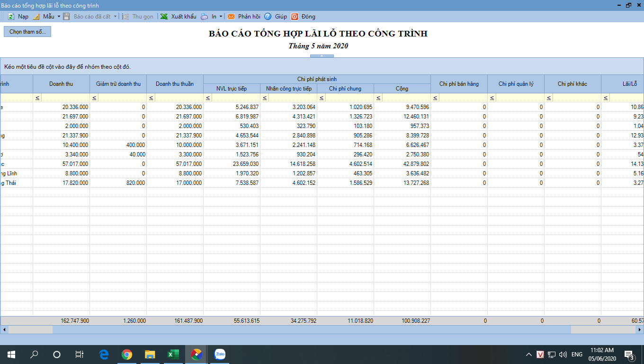The height and width of the screenshot is (364, 644).
Task: Expand the In print dropdown arrow
Action: pyautogui.click(x=221, y=17)
